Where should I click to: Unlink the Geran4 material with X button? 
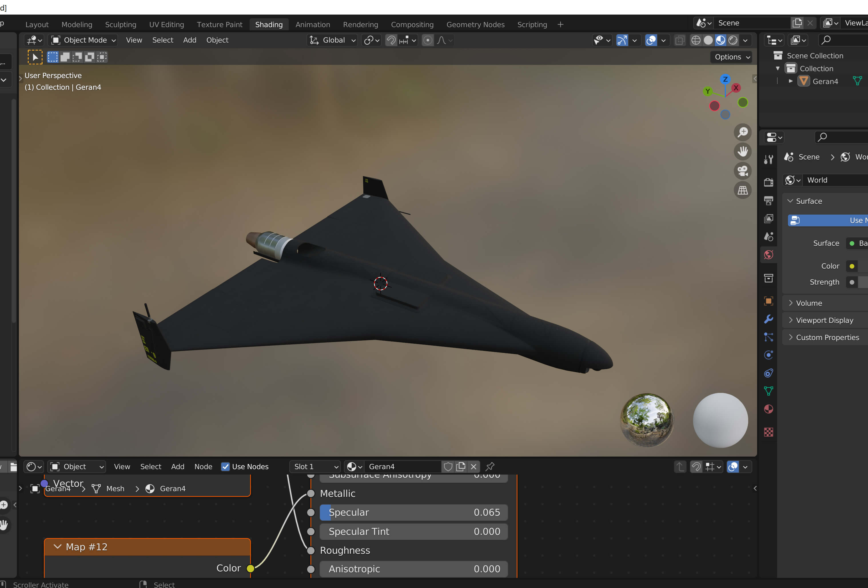(x=473, y=466)
